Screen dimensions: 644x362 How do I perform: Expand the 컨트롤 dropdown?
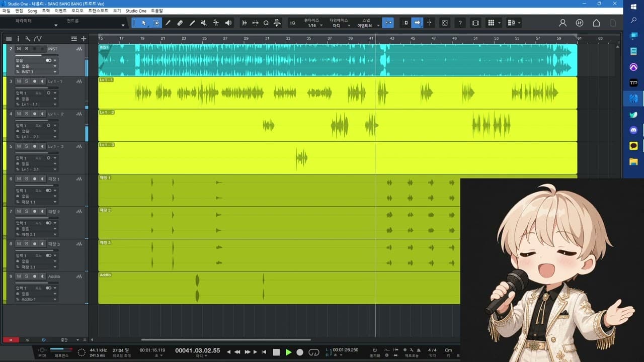pyautogui.click(x=123, y=25)
